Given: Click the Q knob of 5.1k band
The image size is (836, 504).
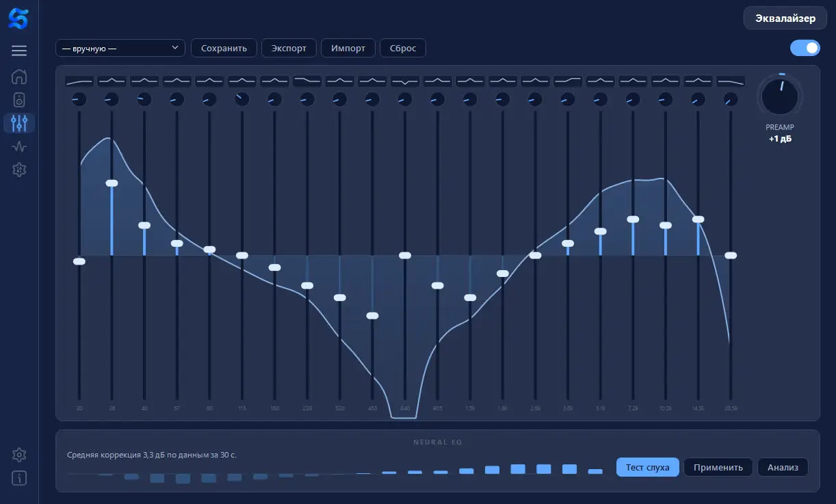Looking at the screenshot, I should click(600, 100).
